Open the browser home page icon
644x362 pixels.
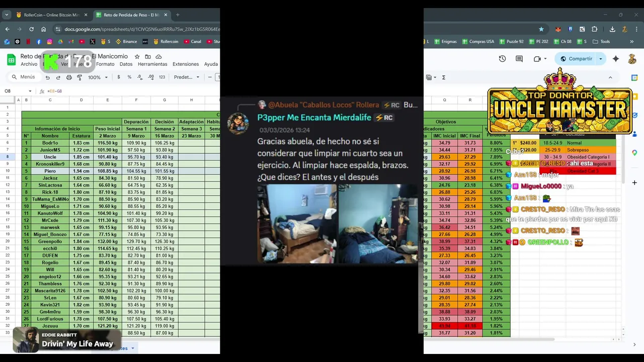(x=43, y=29)
